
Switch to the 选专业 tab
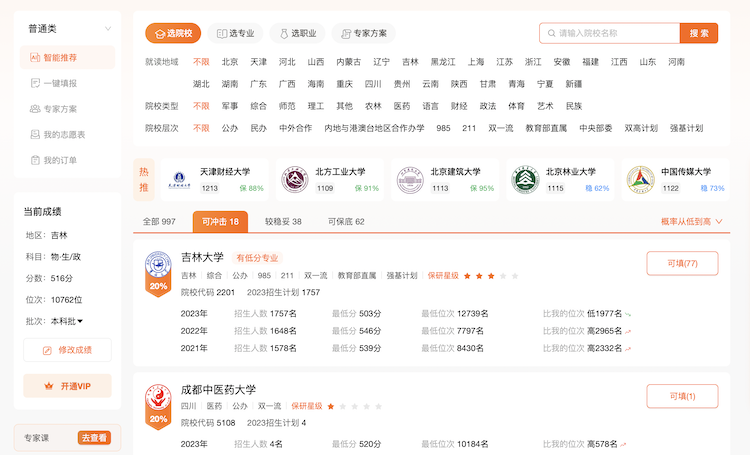click(235, 33)
